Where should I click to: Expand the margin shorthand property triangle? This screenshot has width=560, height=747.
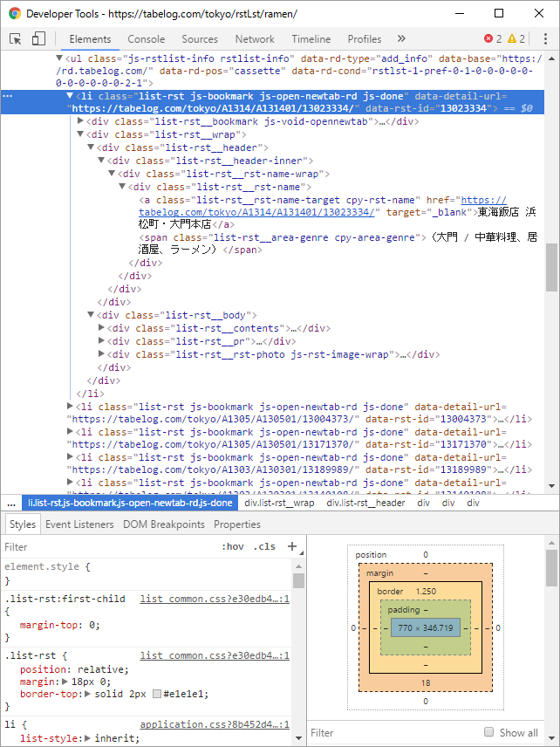tap(65, 682)
